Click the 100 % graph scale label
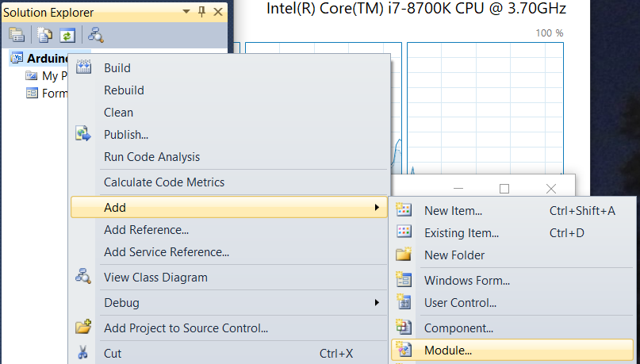This screenshot has height=364, width=640. pyautogui.click(x=550, y=33)
